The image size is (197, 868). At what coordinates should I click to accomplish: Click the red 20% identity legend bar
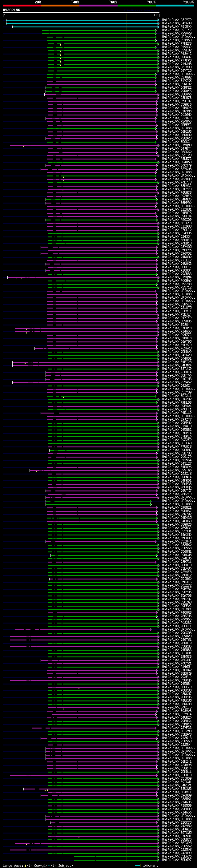click(x=22, y=6)
